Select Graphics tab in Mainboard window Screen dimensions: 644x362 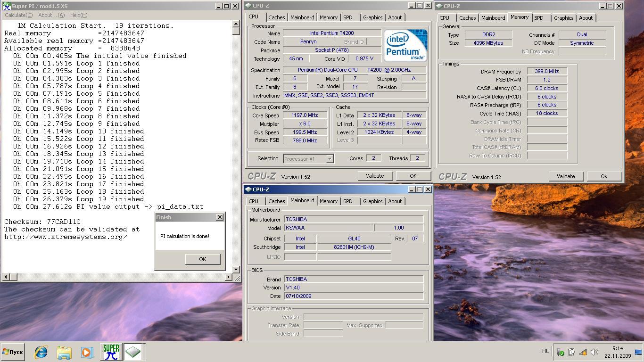pyautogui.click(x=372, y=201)
